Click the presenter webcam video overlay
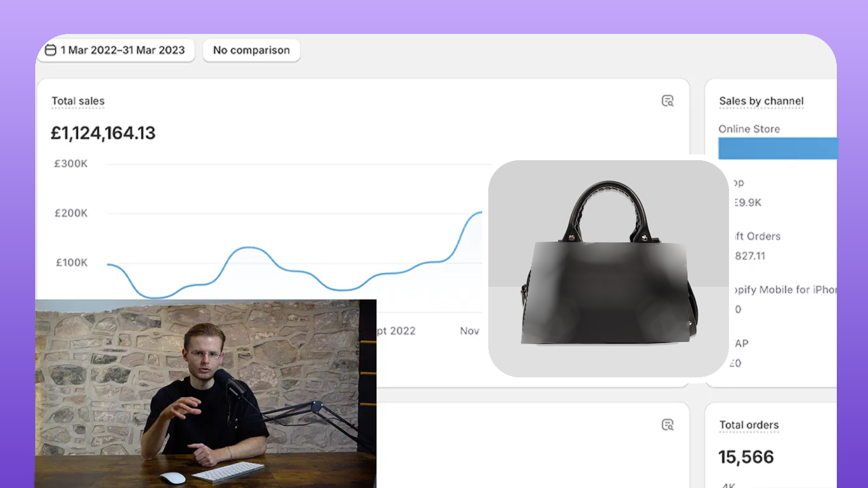The width and height of the screenshot is (868, 488). coord(205,394)
